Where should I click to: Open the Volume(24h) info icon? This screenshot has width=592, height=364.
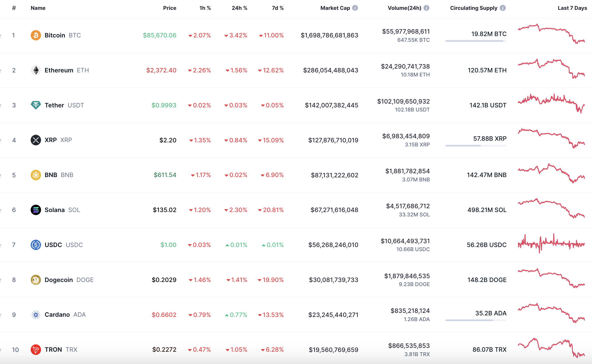(x=426, y=8)
